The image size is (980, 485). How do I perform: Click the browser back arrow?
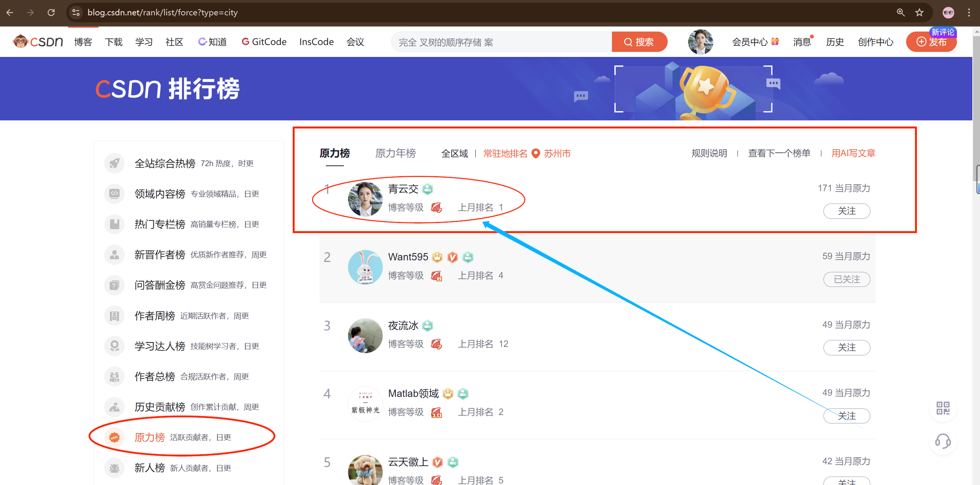10,13
